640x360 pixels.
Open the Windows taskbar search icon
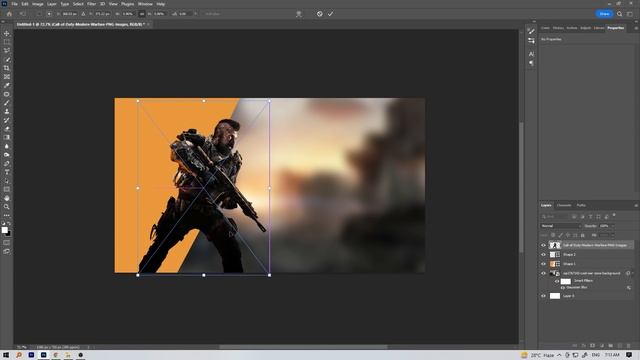tap(19, 355)
